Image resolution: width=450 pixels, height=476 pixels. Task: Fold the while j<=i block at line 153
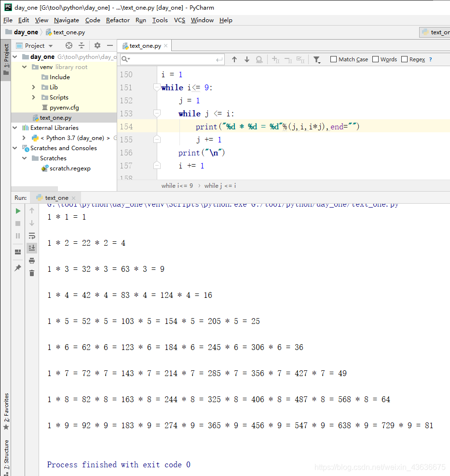click(x=157, y=113)
